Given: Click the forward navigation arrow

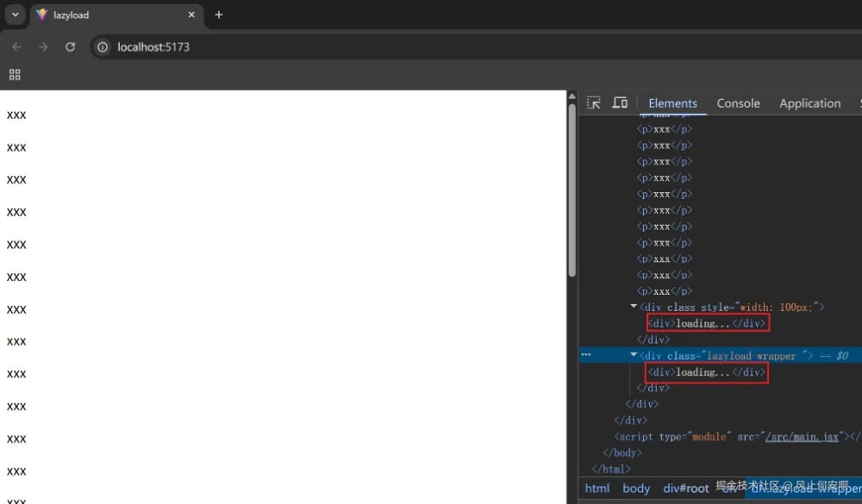Looking at the screenshot, I should point(43,47).
